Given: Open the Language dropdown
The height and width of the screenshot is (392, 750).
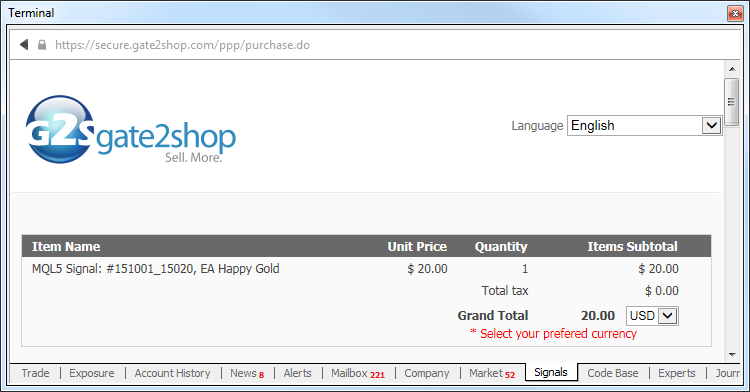Looking at the screenshot, I should tap(644, 125).
